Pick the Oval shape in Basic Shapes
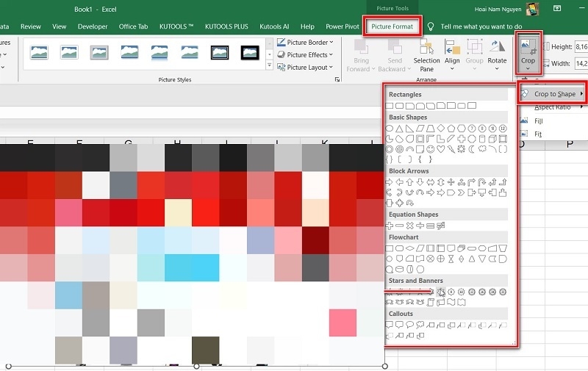 coord(390,129)
